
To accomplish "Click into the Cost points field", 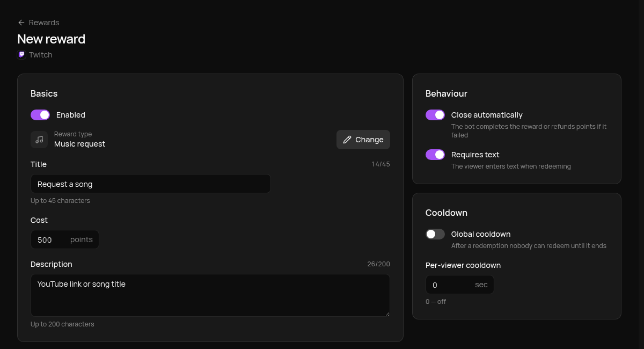I will 65,239.
